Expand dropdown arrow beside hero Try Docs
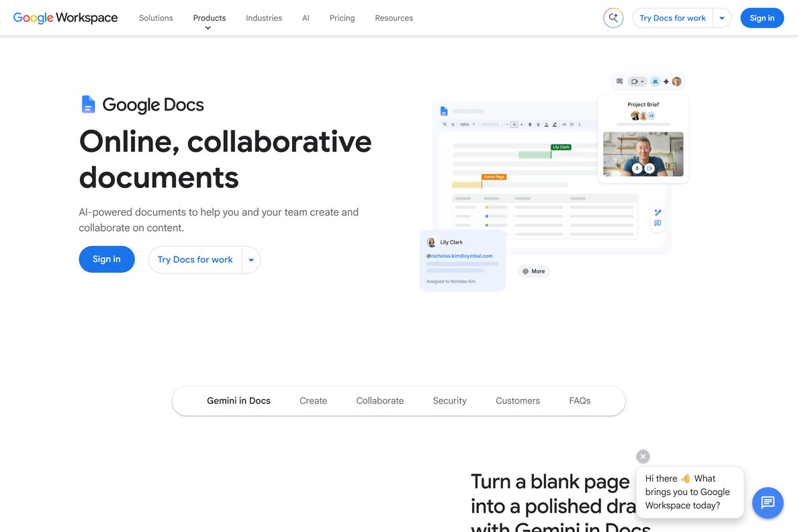The height and width of the screenshot is (532, 806). [x=251, y=260]
